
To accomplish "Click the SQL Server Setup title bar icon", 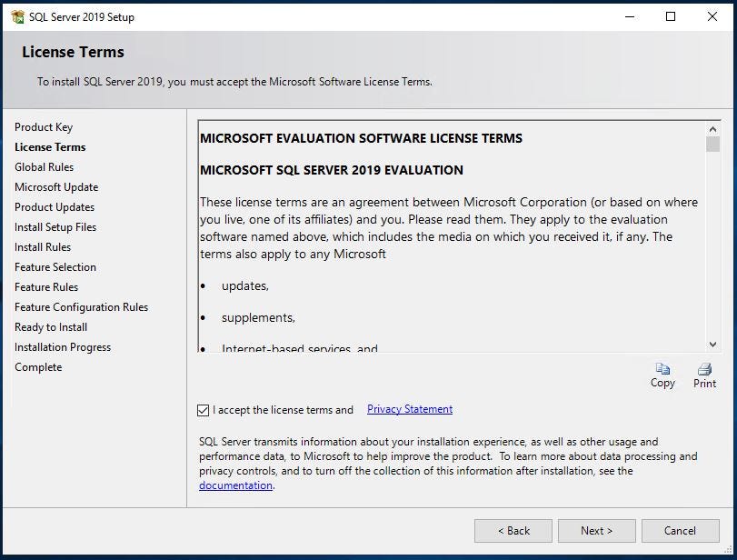I will coord(17,17).
